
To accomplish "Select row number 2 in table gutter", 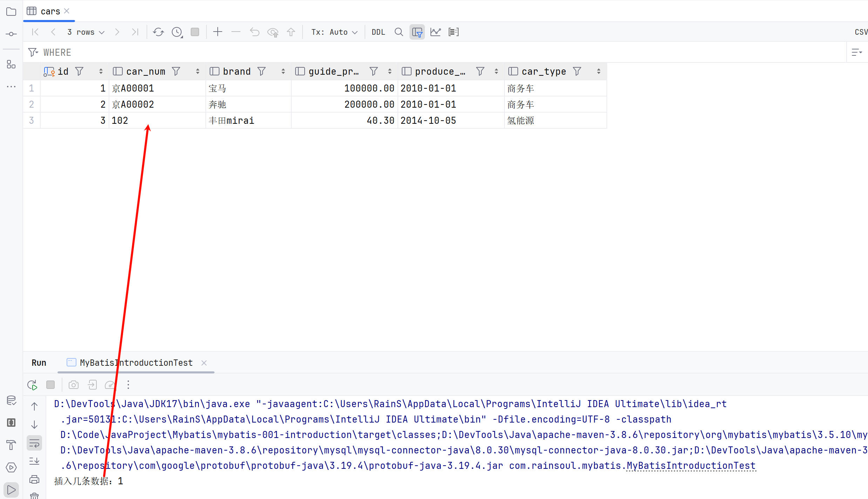I will point(32,104).
